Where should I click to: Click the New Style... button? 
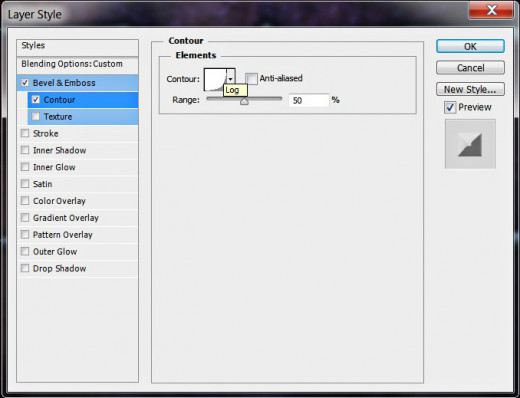[470, 89]
